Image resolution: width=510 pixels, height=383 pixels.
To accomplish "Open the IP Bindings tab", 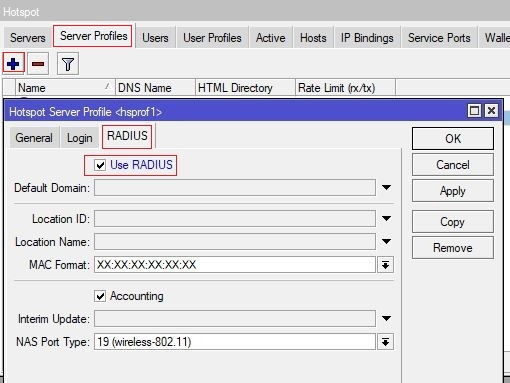I will point(367,38).
